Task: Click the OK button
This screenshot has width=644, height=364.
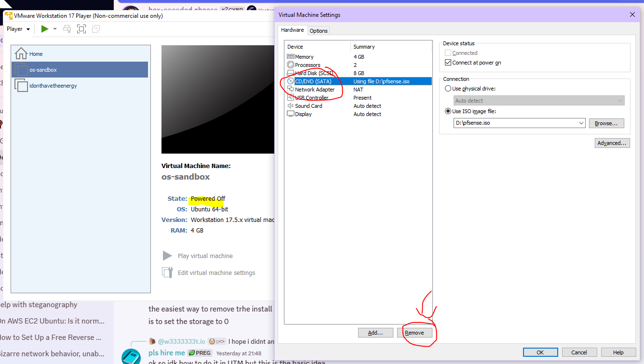Action: click(540, 352)
